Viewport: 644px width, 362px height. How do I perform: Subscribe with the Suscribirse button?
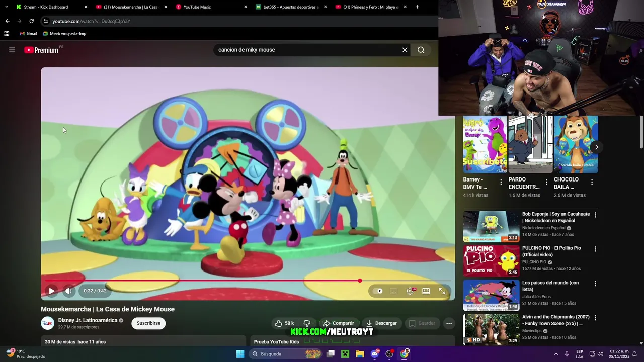click(148, 323)
